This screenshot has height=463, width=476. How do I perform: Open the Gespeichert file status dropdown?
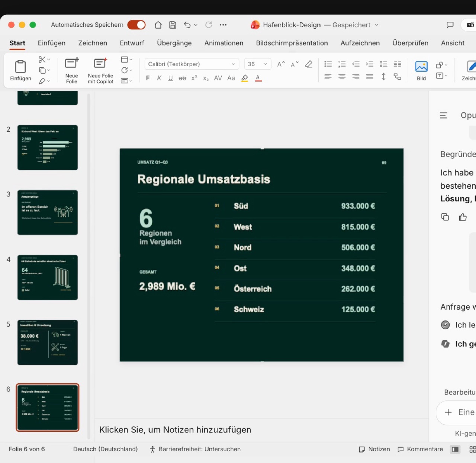coord(376,25)
